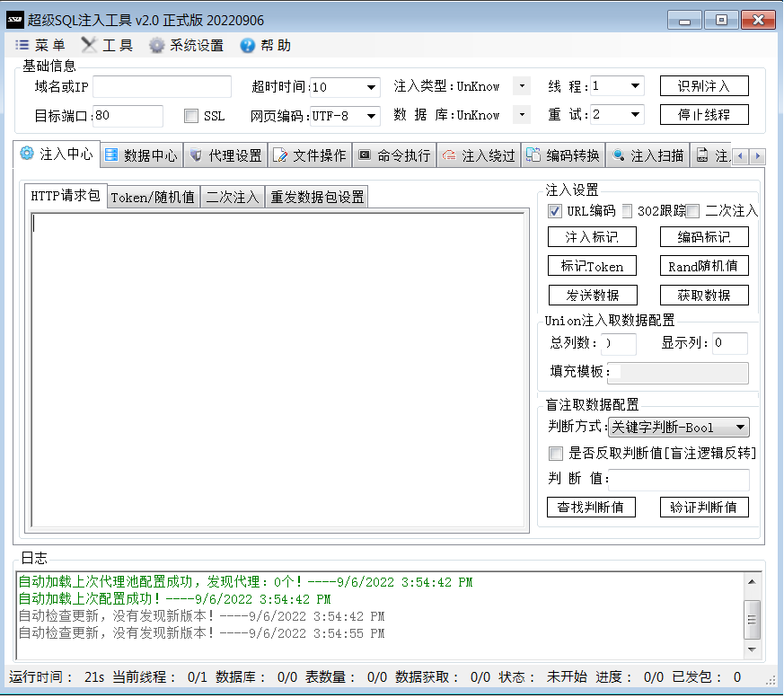The height and width of the screenshot is (698, 784).
Task: Click the 系统设置 gear icon
Action: (157, 46)
